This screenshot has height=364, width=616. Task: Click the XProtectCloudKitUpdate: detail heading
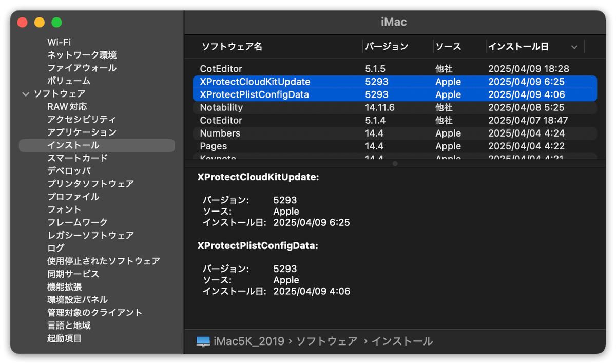(x=258, y=177)
